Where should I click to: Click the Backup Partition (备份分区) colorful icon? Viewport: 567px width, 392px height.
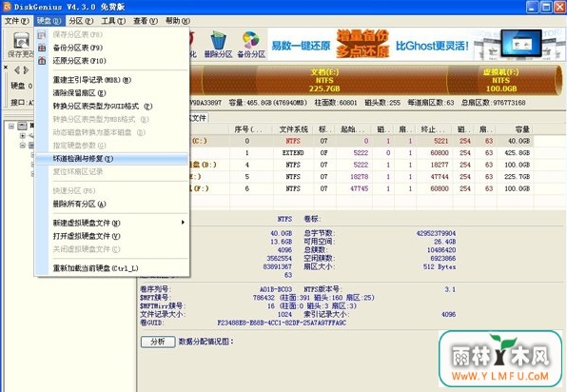[251, 40]
